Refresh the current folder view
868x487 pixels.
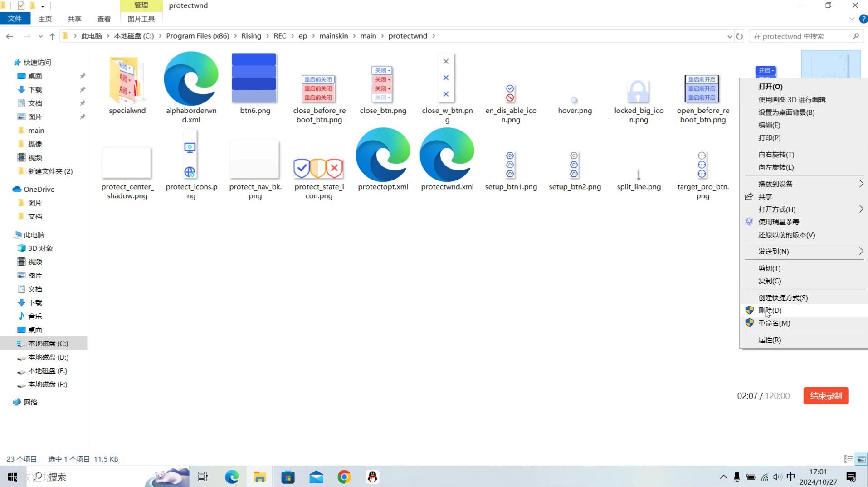(740, 36)
